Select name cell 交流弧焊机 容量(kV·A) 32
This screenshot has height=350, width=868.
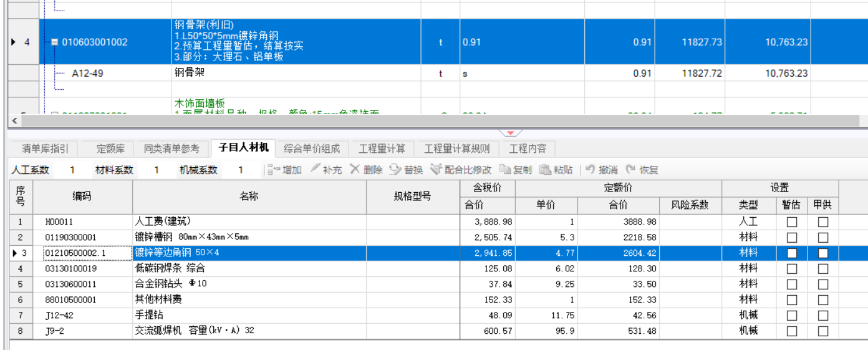tap(249, 331)
